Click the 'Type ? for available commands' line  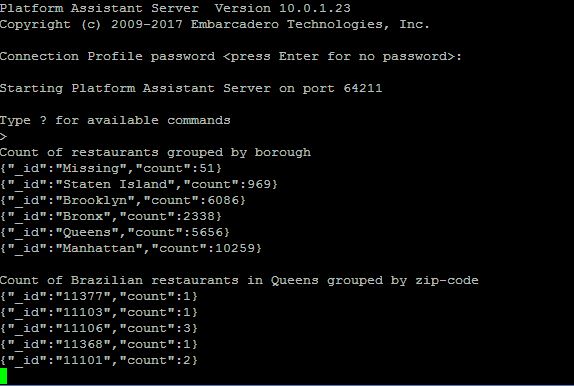(x=115, y=121)
